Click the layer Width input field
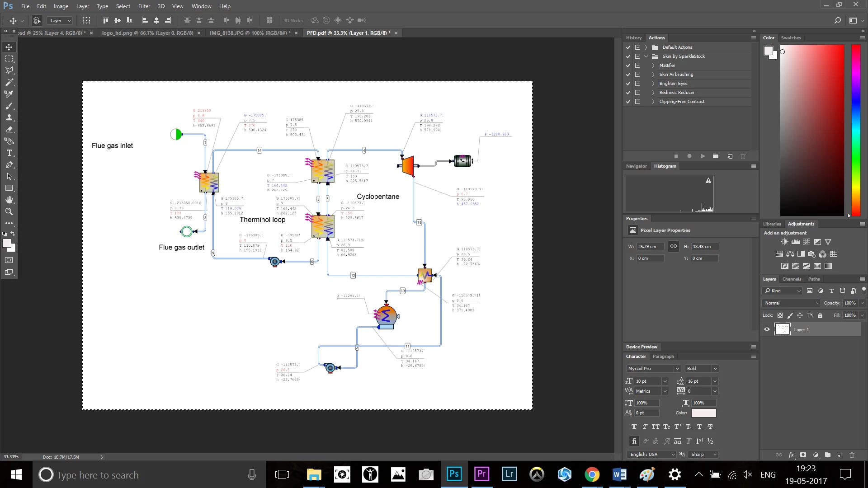This screenshot has width=868, height=488. [650, 247]
